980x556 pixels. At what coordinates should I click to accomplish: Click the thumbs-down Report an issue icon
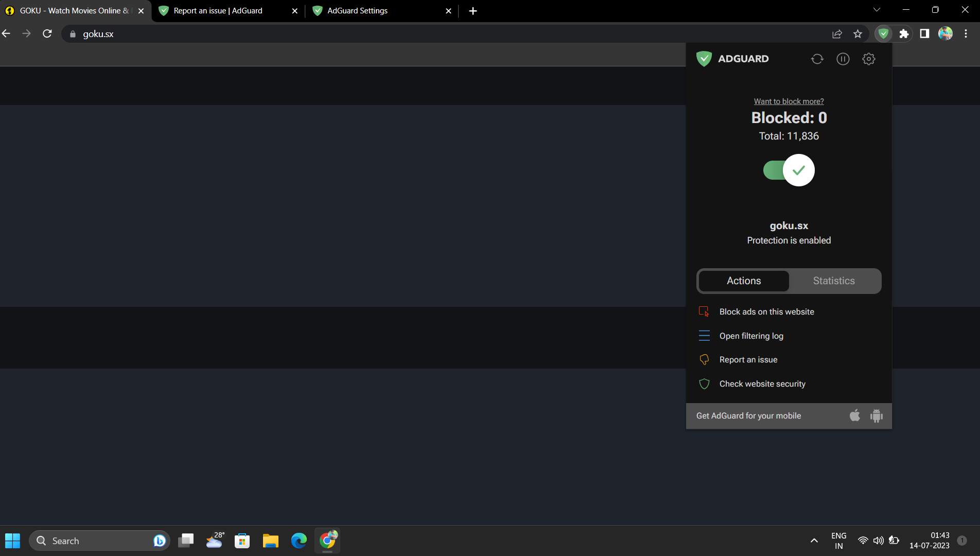pos(704,359)
